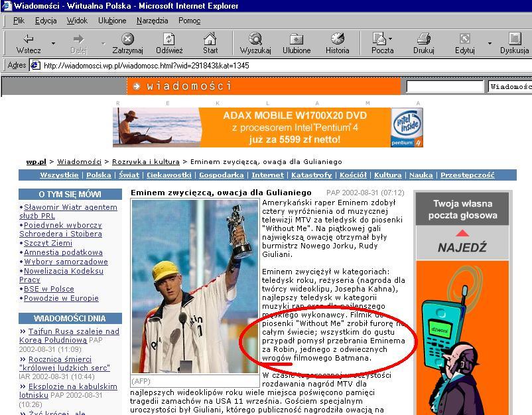Click the Dalej (Forward) toolbar icon
The height and width of the screenshot is (415, 532).
[x=78, y=39]
